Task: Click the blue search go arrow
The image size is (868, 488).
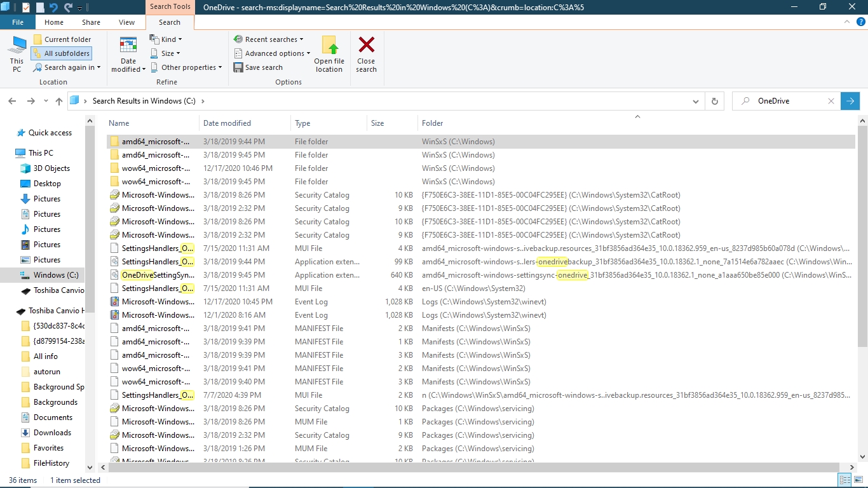Action: 850,101
